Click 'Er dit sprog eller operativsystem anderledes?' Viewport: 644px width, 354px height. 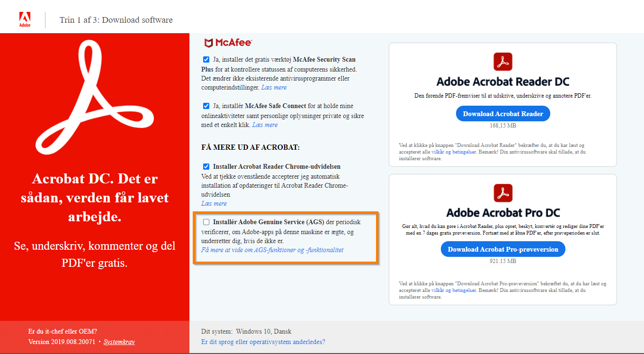(x=262, y=341)
